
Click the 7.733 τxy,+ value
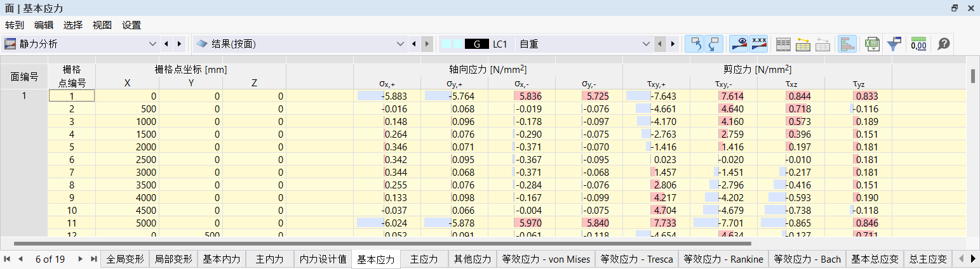(656, 223)
